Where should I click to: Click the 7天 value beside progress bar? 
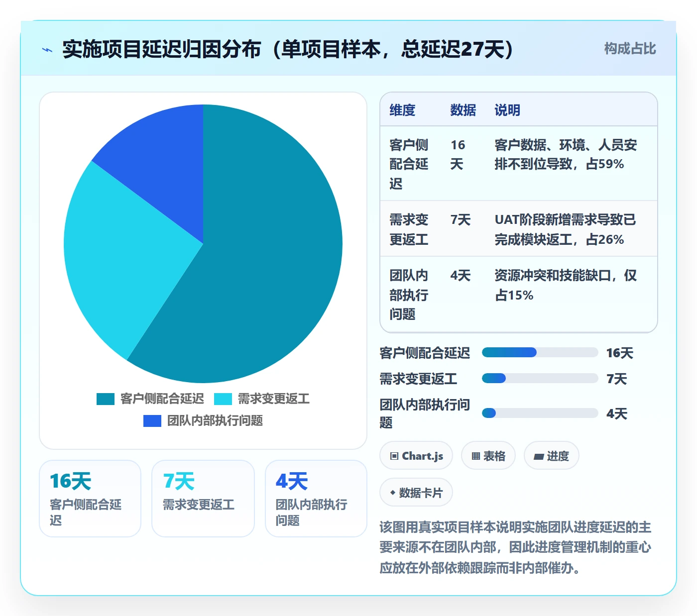[616, 379]
